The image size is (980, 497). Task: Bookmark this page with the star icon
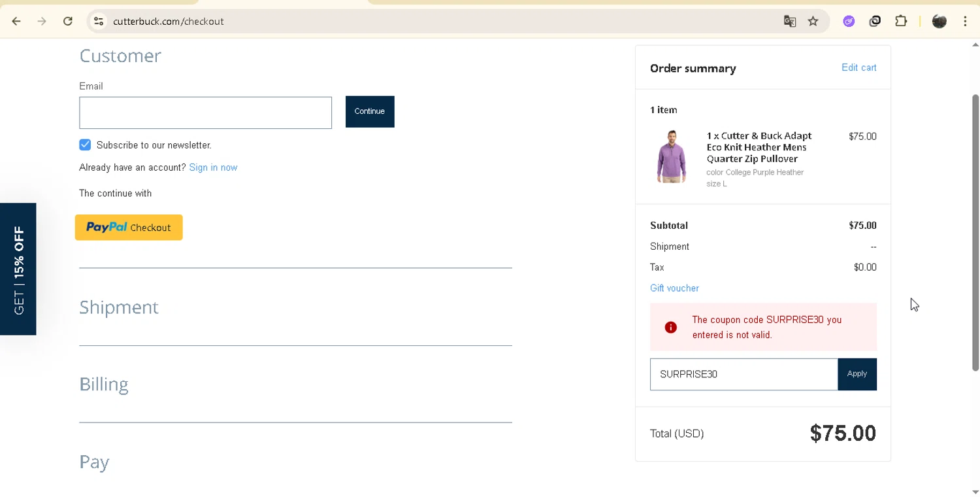(x=813, y=22)
